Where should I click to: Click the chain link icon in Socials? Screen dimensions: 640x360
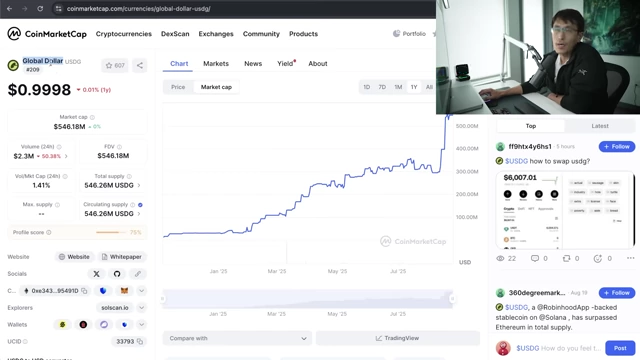(138, 274)
